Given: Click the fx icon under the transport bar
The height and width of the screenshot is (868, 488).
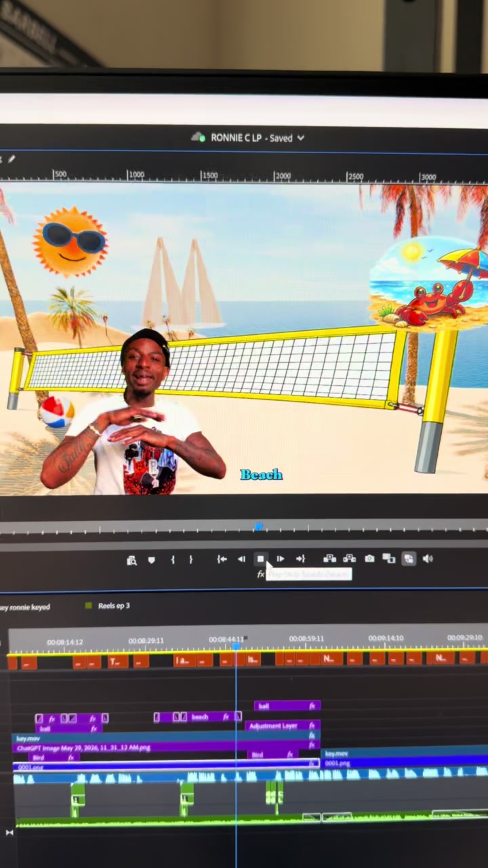Looking at the screenshot, I should pos(260,574).
